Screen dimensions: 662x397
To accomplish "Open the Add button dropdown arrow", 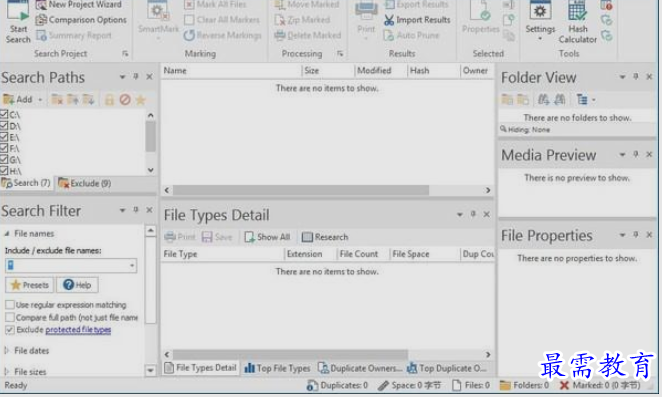I will (x=40, y=100).
